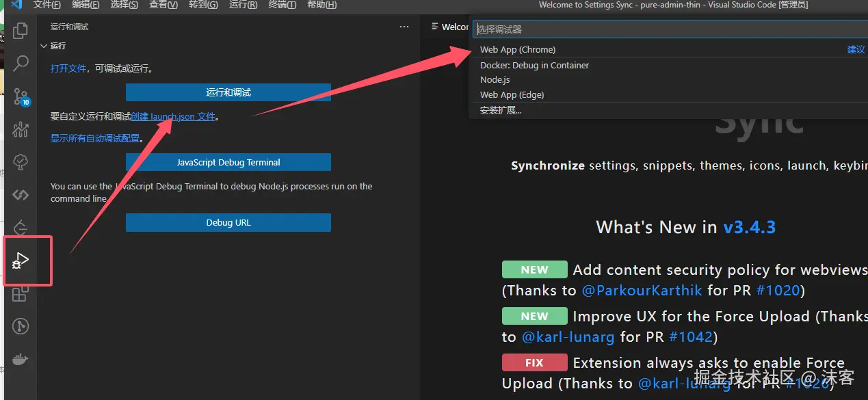Open the 运行(R) menu

click(x=243, y=5)
